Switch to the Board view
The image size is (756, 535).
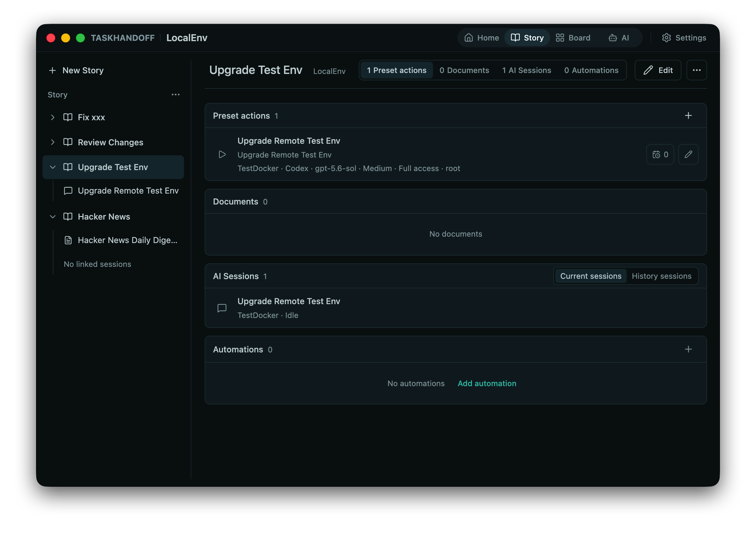[573, 38]
